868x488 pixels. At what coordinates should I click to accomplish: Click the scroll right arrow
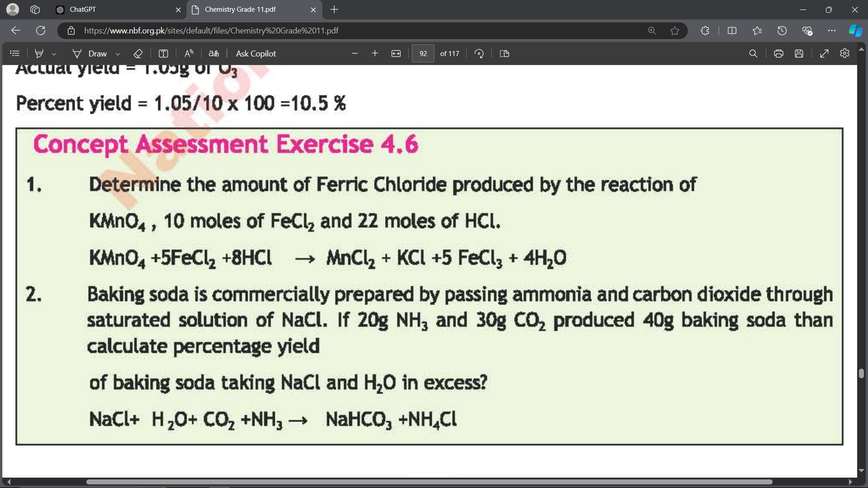pos(850,482)
